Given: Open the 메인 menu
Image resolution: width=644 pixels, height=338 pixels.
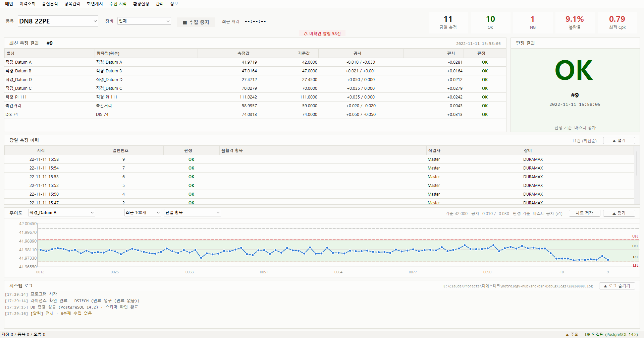Looking at the screenshot, I should click(x=9, y=4).
